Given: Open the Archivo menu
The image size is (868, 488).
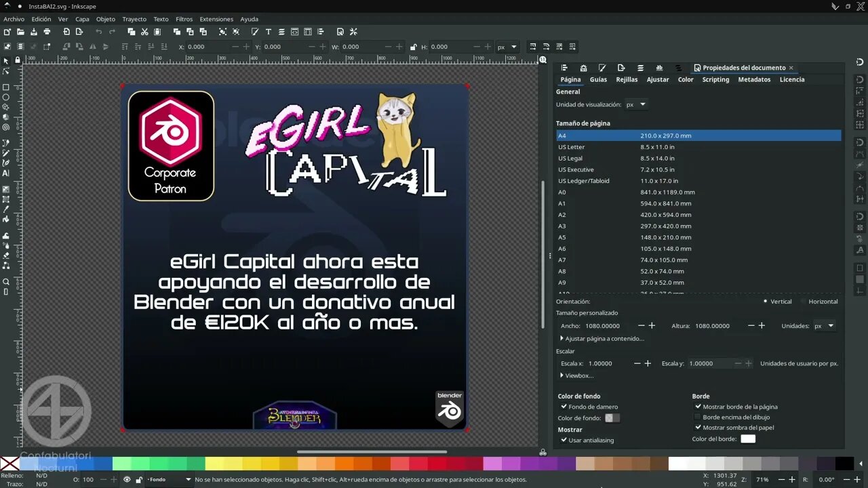Looking at the screenshot, I should point(14,19).
